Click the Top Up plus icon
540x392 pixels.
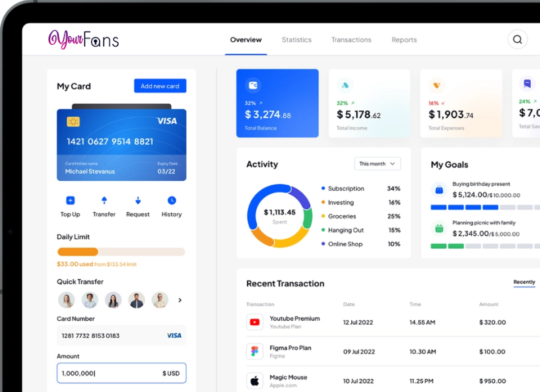[x=70, y=201]
